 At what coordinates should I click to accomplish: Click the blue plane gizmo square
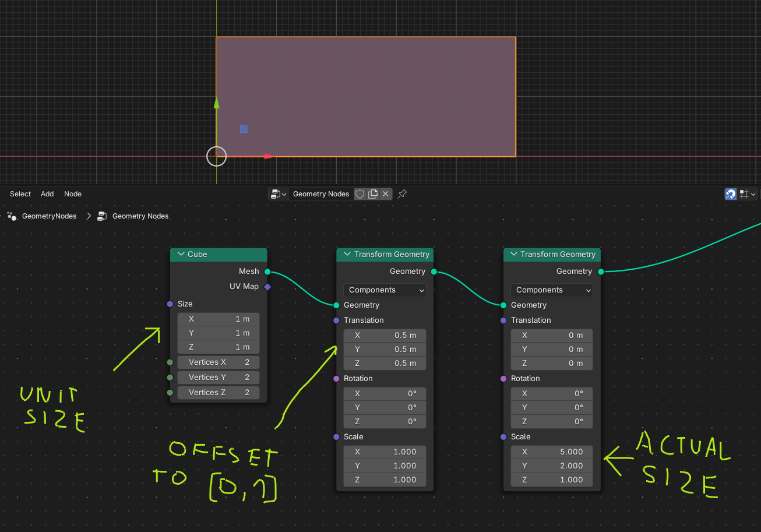[244, 129]
